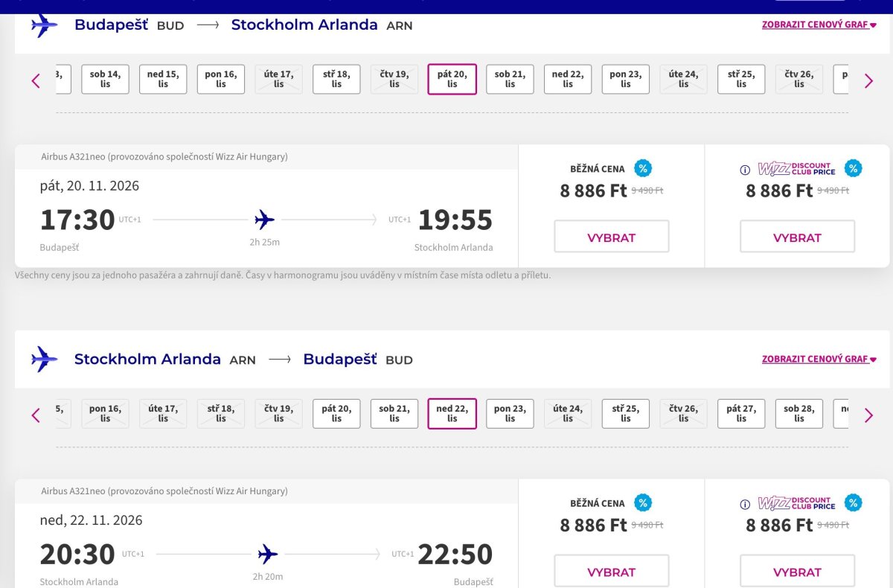Choose Vybrat for outbound Běžná cena
Screen dimensions: 893x588
[612, 237]
